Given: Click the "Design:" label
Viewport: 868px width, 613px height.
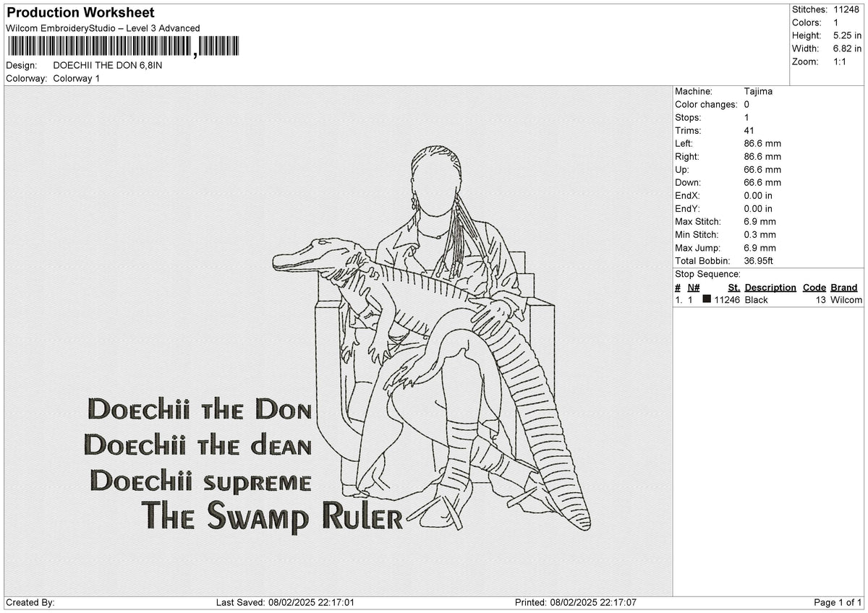Looking at the screenshot, I should point(22,65).
